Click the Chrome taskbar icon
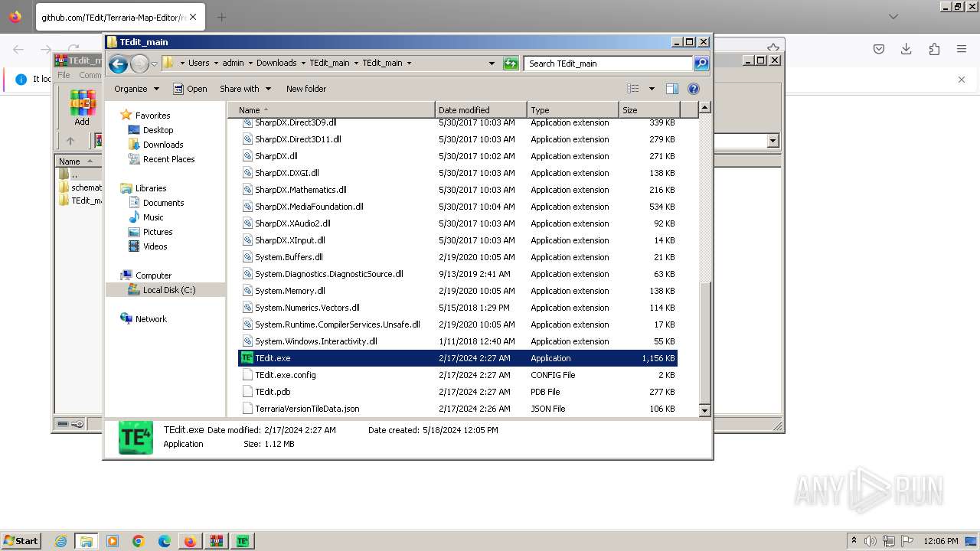Viewport: 980px width, 551px height. pos(139,541)
